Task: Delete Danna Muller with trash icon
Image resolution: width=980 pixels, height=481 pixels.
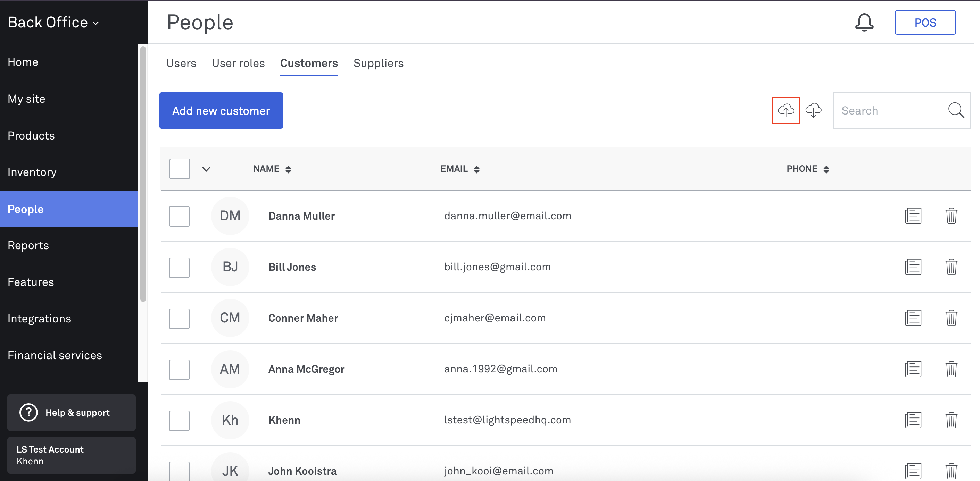Action: click(951, 216)
